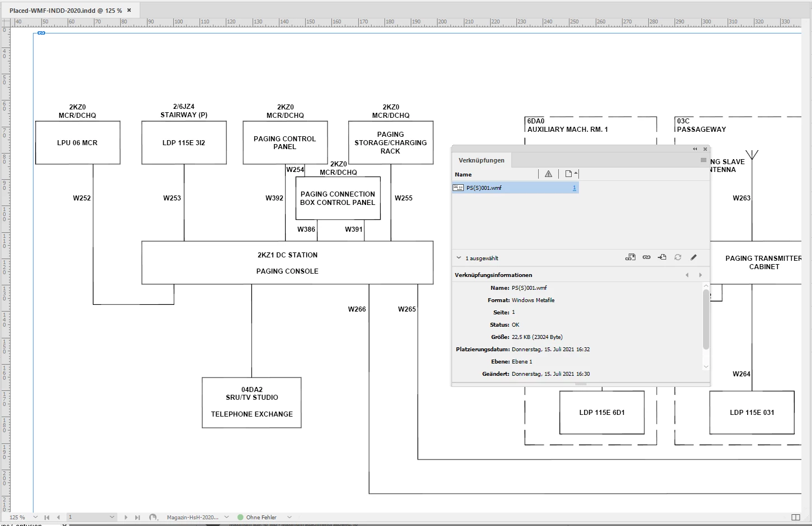Click 'Donnerstag, 15. Juli 2021 16:32' placement date
This screenshot has width=812, height=526.
tap(550, 349)
